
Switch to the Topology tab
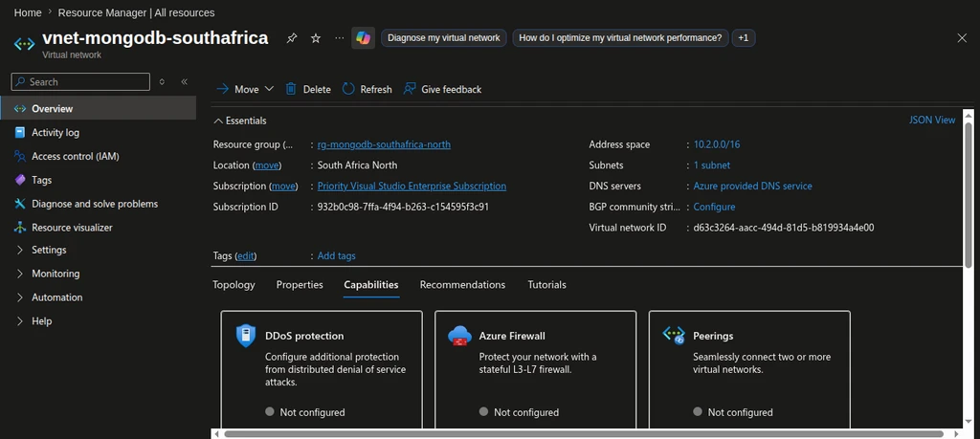(x=234, y=285)
